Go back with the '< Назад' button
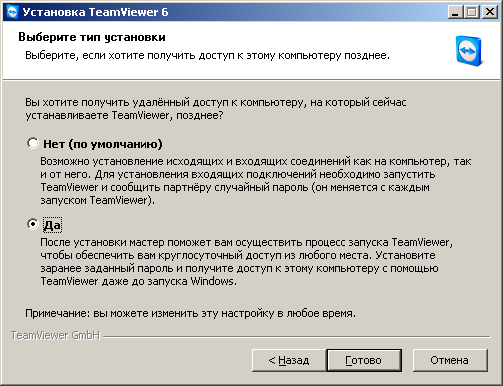Image resolution: width=503 pixels, height=386 pixels. coord(289,360)
